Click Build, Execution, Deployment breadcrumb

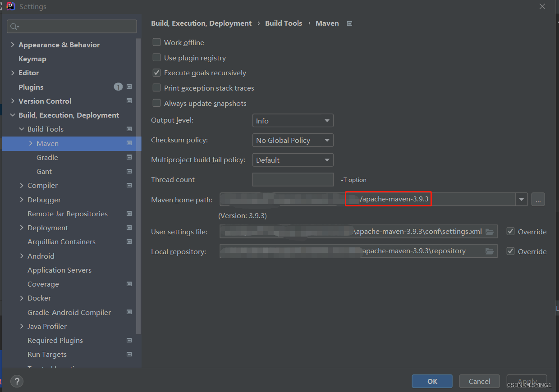tap(201, 23)
